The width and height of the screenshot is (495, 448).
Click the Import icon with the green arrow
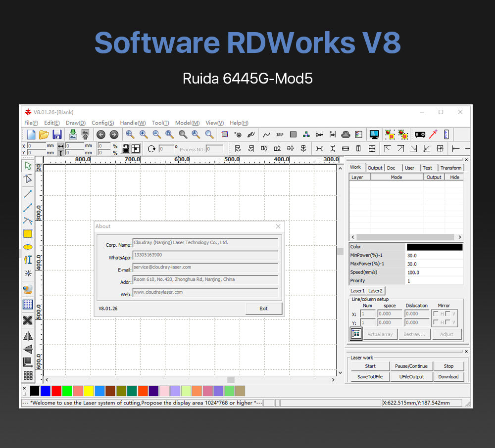[x=73, y=134]
